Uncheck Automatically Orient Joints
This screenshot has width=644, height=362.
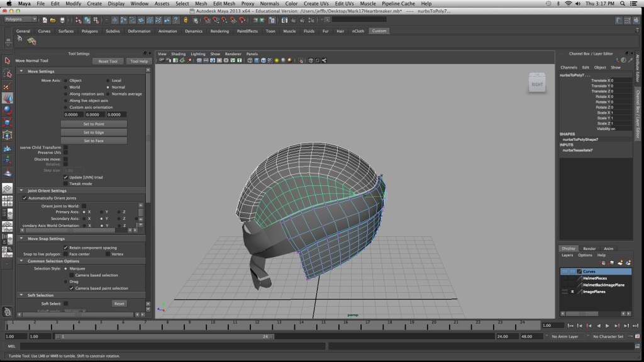(25, 198)
